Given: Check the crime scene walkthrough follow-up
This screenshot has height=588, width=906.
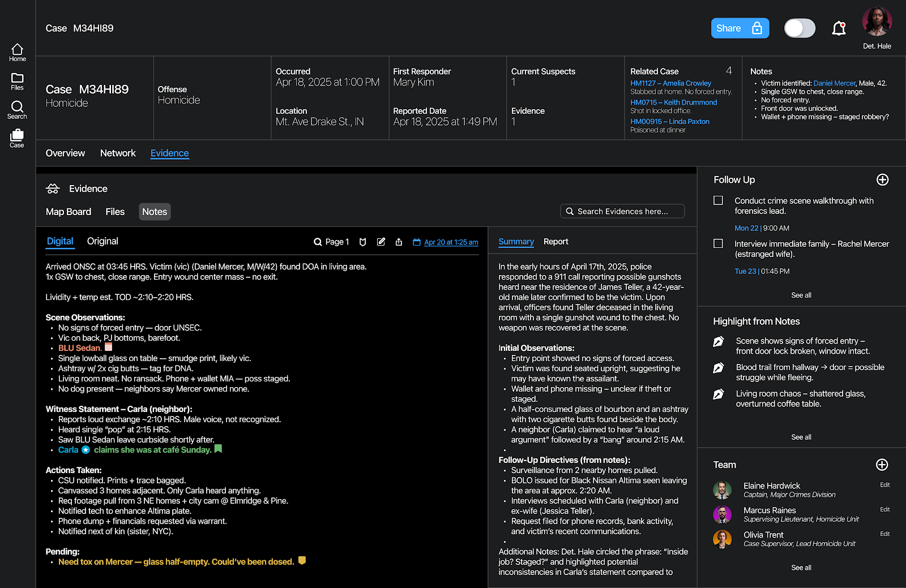Looking at the screenshot, I should tap(718, 200).
